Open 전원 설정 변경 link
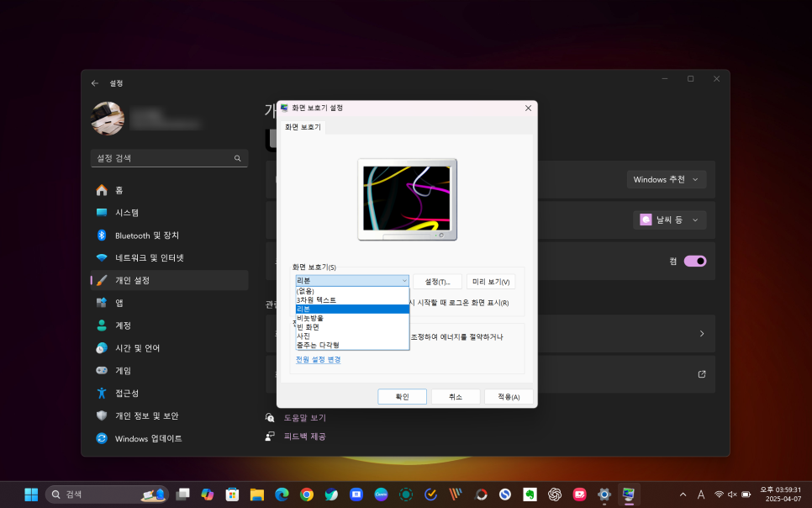This screenshot has width=812, height=508. [x=318, y=359]
